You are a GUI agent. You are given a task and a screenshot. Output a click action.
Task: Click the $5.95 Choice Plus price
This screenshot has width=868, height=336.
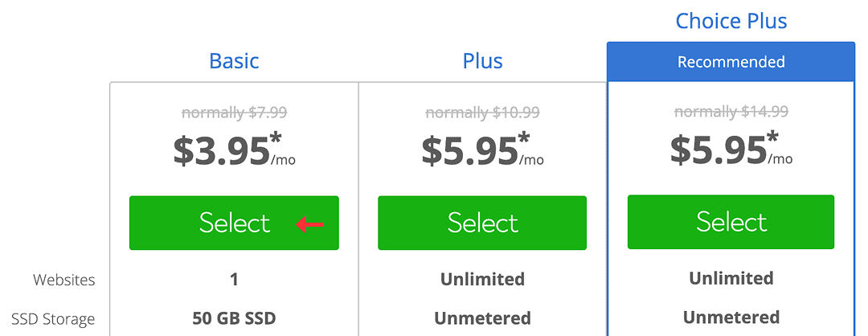tap(719, 150)
